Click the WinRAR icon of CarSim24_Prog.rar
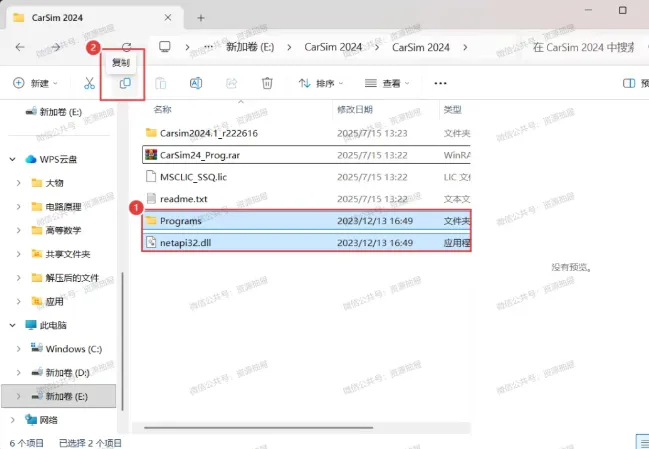 [151, 155]
